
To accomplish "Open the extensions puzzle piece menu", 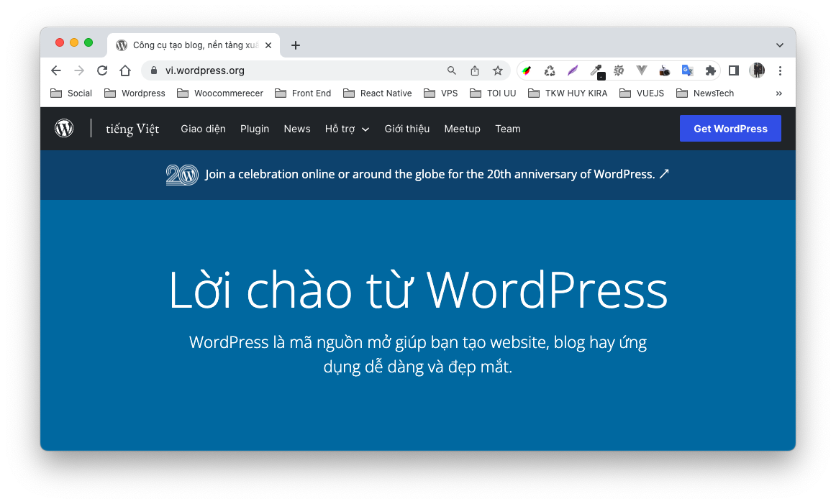I will 710,70.
